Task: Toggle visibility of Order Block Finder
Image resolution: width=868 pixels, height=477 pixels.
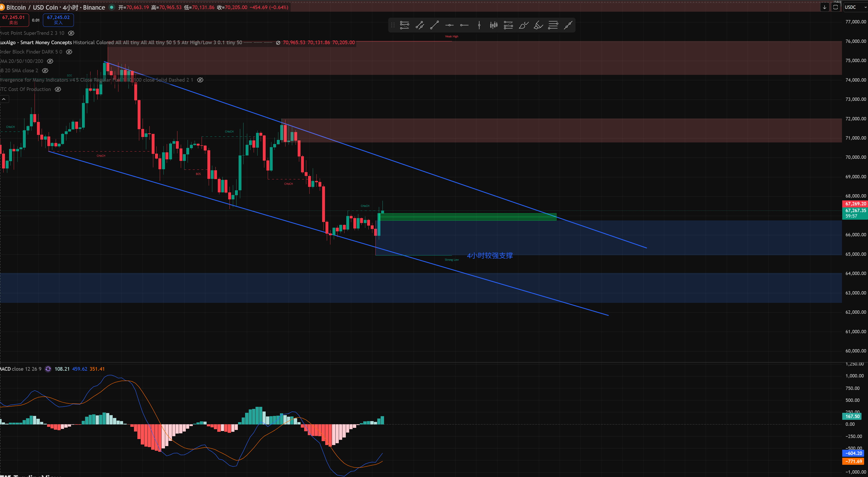Action: 69,52
